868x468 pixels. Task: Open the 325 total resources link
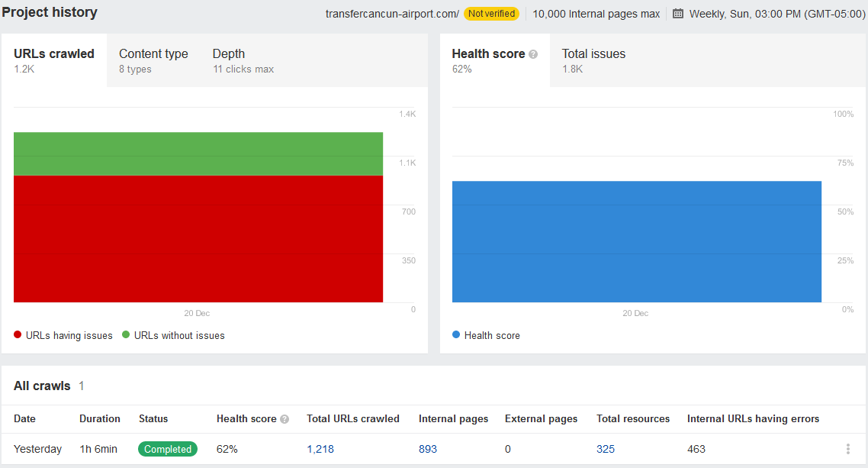point(606,449)
